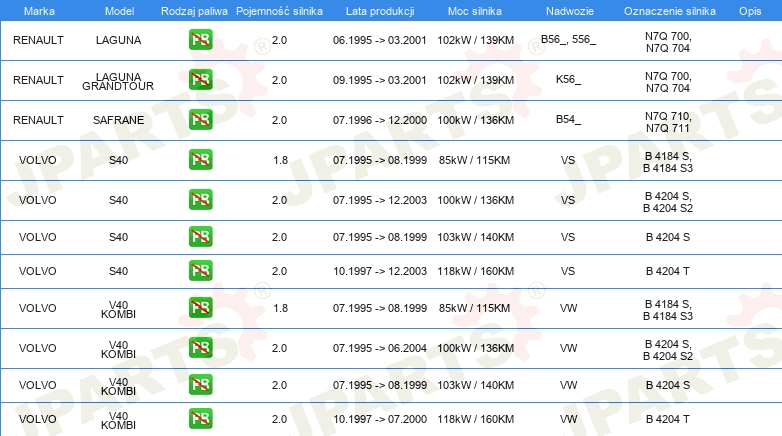Viewport: 782px width, 436px height.
Task: Click the Lata produkcji column header
Action: (x=380, y=11)
